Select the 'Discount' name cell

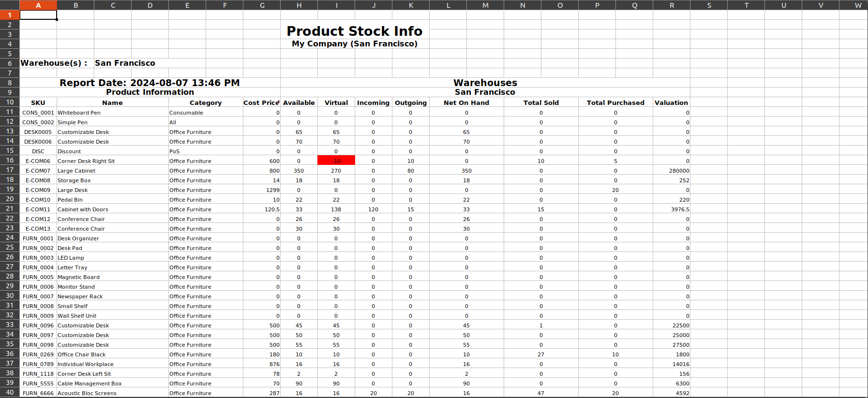pos(113,151)
